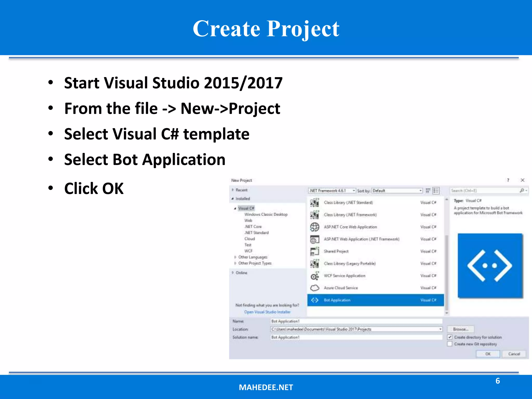Click the Shared Project template icon
This screenshot has width=532, height=399.
tap(315, 251)
